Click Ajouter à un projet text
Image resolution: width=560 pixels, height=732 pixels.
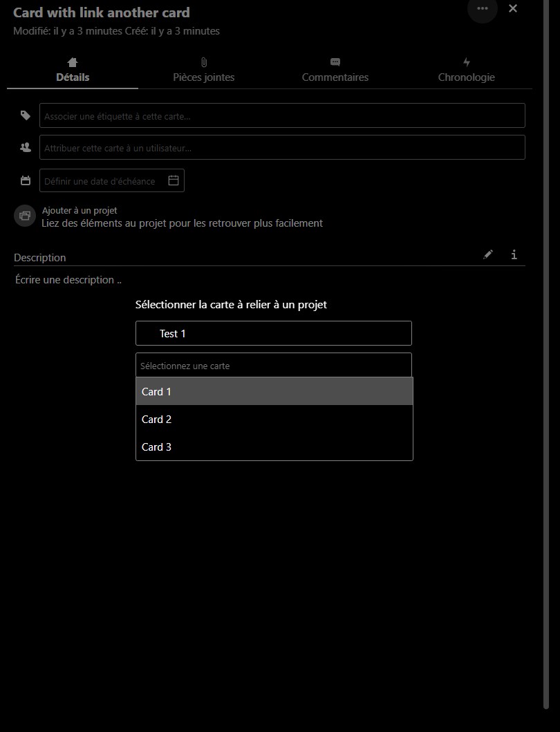click(80, 211)
